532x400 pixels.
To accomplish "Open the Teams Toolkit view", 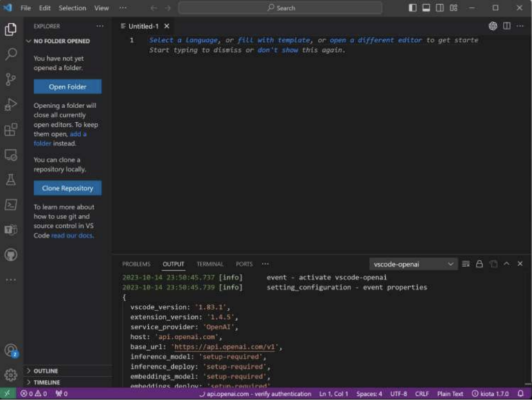I will tap(11, 230).
